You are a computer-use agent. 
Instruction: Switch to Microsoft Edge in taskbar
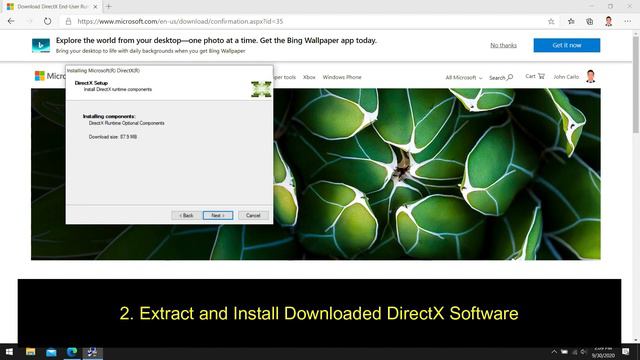[72, 352]
